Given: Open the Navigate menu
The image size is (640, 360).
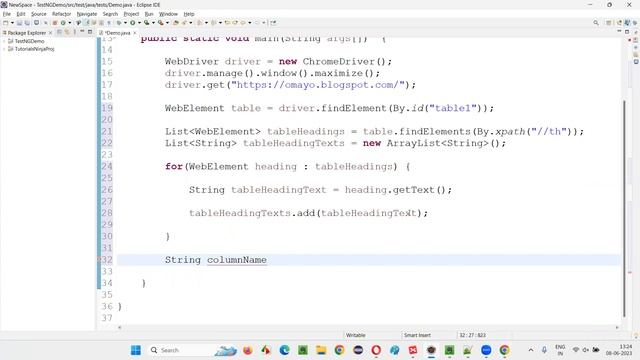Looking at the screenshot, I should pos(87,14).
